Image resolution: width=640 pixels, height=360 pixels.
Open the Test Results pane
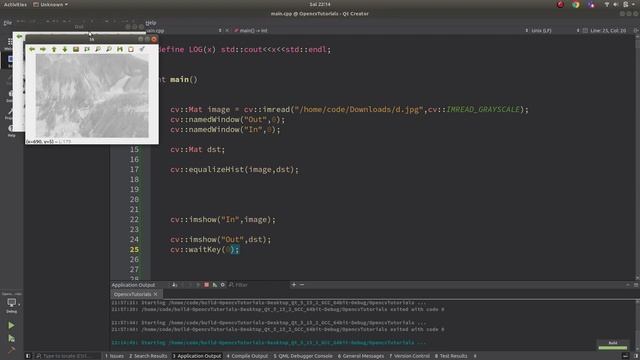(451, 356)
